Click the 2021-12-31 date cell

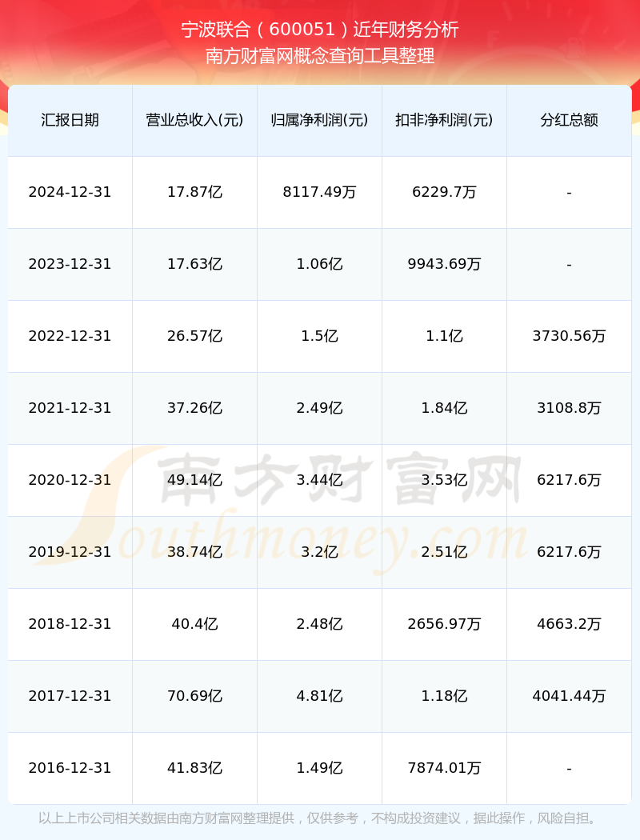(70, 408)
